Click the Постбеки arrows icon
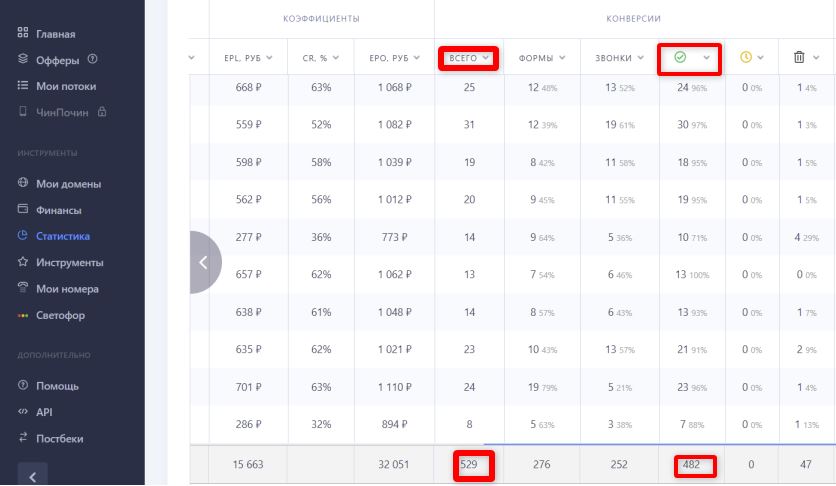Viewport: 836px width, 486px height. (23, 438)
